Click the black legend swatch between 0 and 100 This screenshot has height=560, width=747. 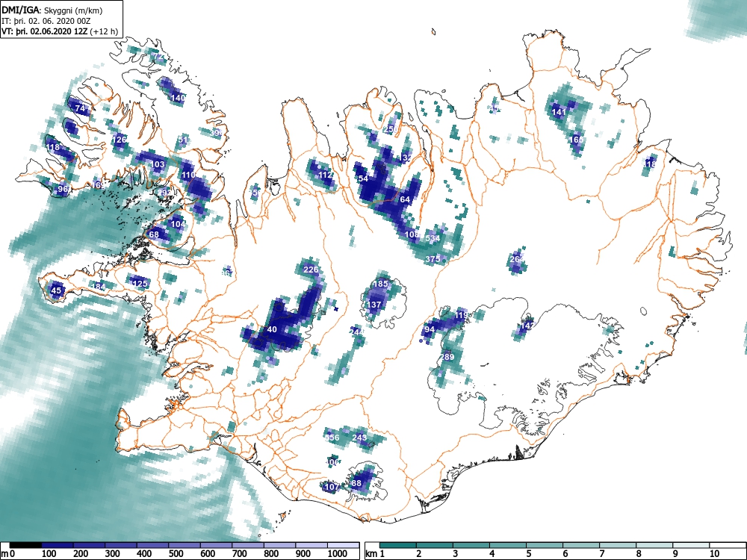click(25, 545)
